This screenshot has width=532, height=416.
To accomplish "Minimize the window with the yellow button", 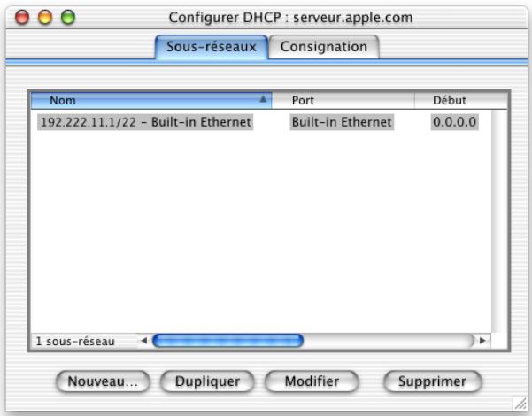I will (45, 17).
